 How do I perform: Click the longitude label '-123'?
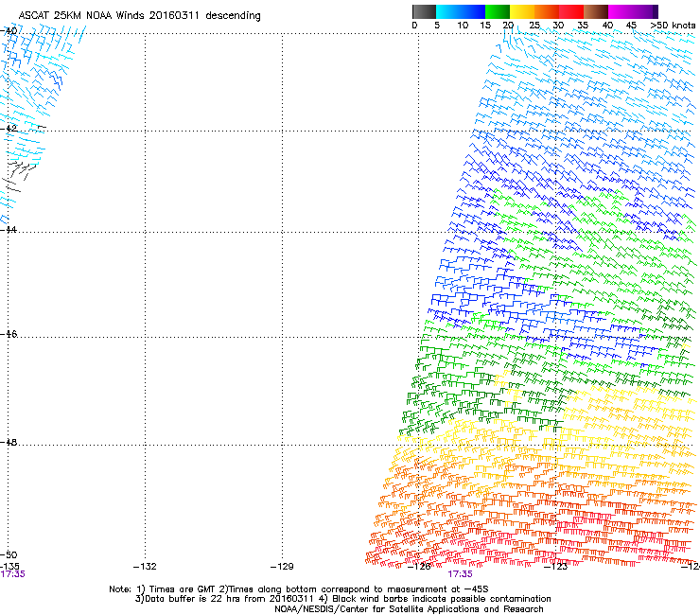click(x=556, y=567)
